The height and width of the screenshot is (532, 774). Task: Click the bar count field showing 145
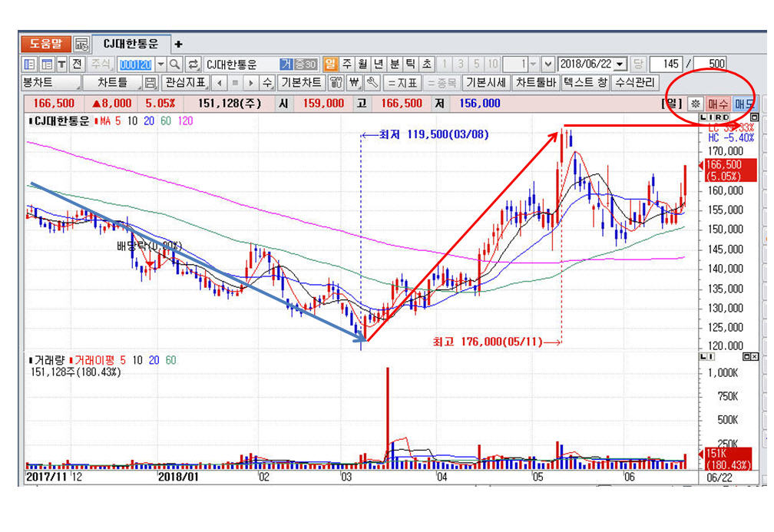(666, 64)
